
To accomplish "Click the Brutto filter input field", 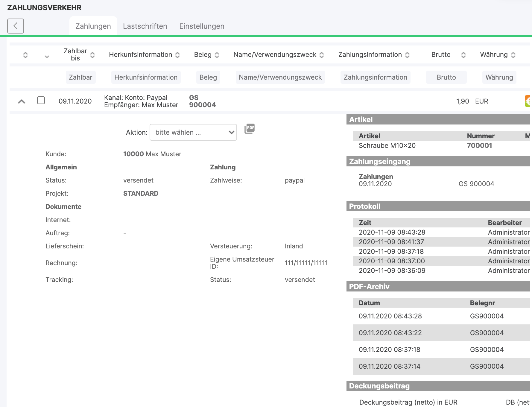I will [x=446, y=77].
